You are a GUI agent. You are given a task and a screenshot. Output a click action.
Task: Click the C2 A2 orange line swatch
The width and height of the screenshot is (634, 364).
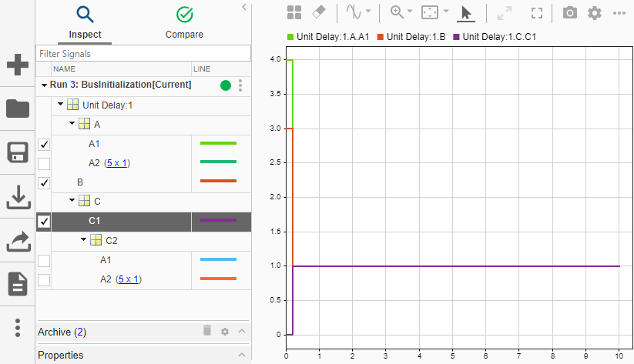tap(218, 279)
